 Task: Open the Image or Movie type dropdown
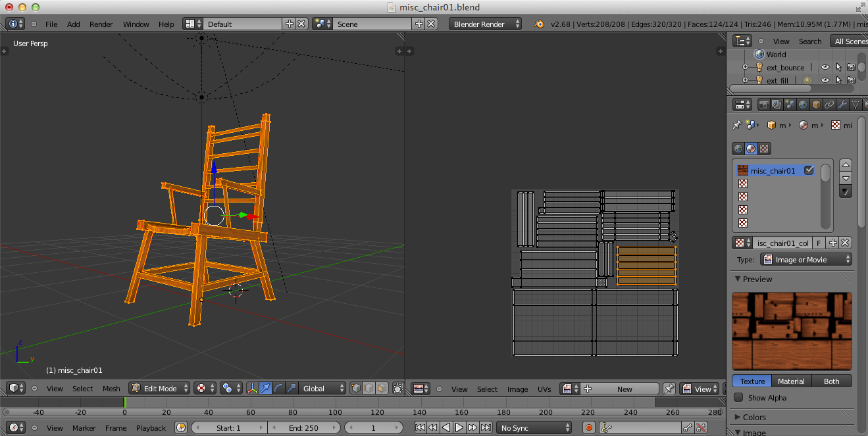click(807, 260)
